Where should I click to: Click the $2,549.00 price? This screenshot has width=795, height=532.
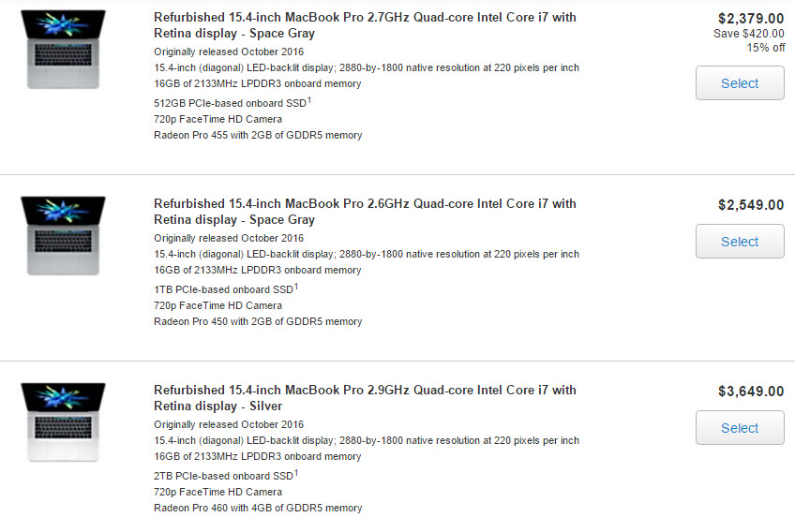[x=750, y=204]
